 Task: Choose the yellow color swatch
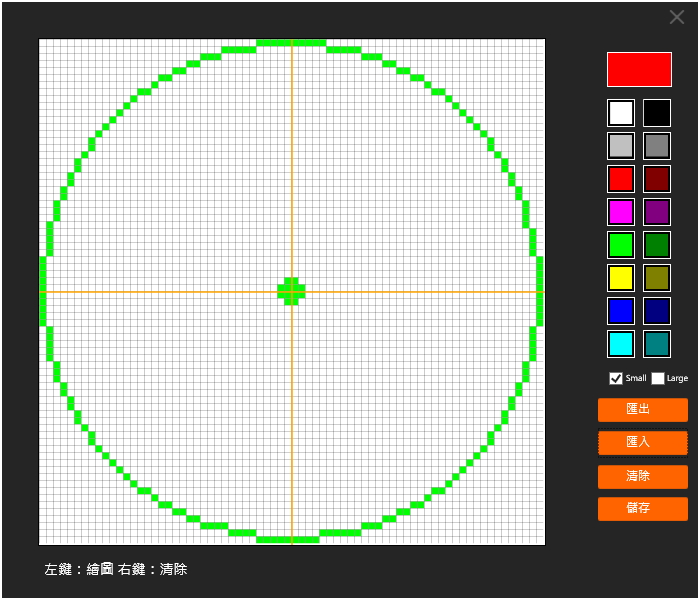(621, 278)
